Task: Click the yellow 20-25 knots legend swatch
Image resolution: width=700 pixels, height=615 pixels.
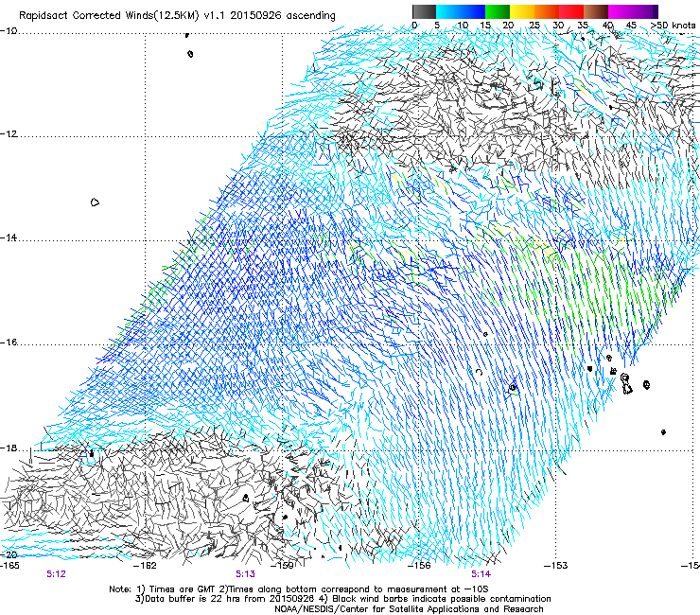Action: 522,11
